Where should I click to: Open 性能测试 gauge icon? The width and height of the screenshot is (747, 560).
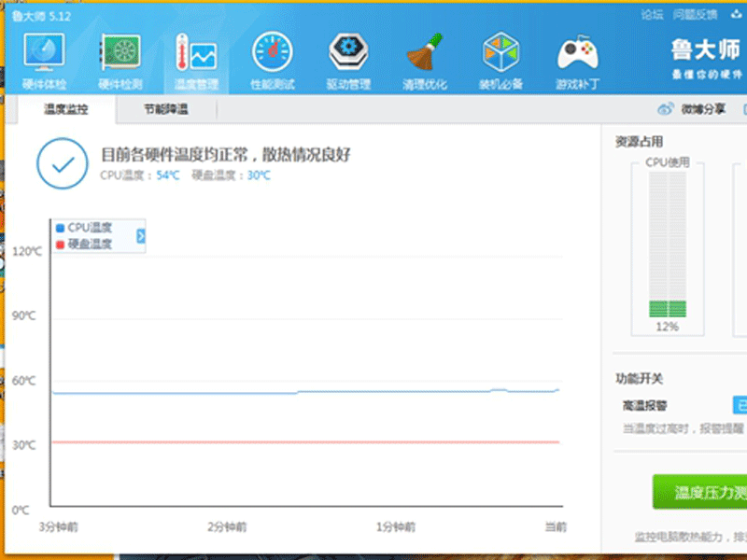click(x=272, y=51)
